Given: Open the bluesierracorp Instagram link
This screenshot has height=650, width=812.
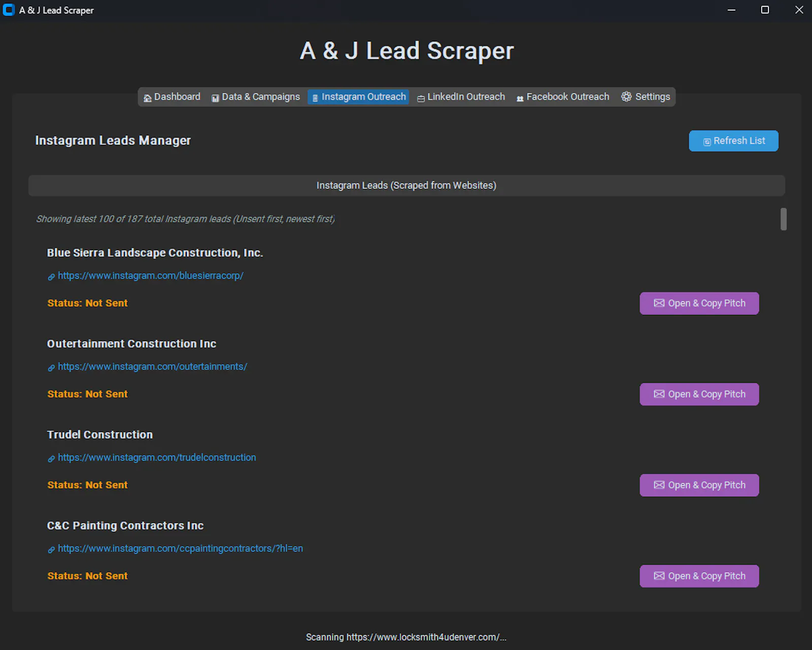Looking at the screenshot, I should [151, 276].
